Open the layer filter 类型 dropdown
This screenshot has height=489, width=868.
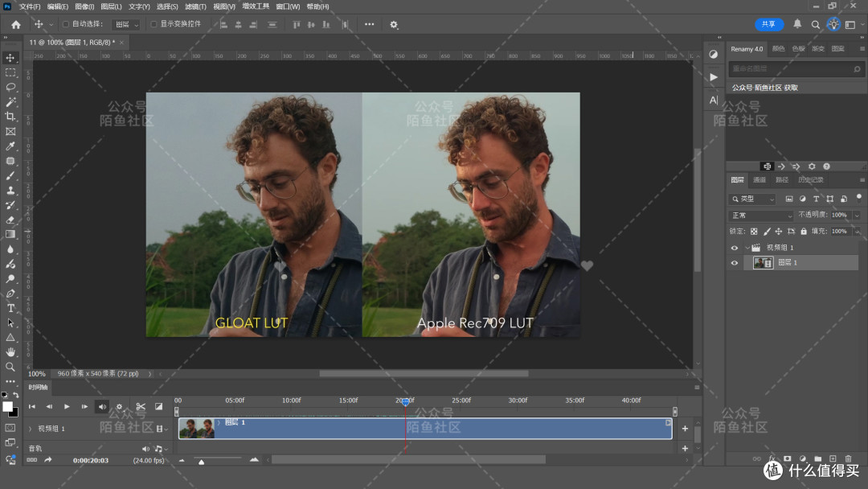(753, 199)
